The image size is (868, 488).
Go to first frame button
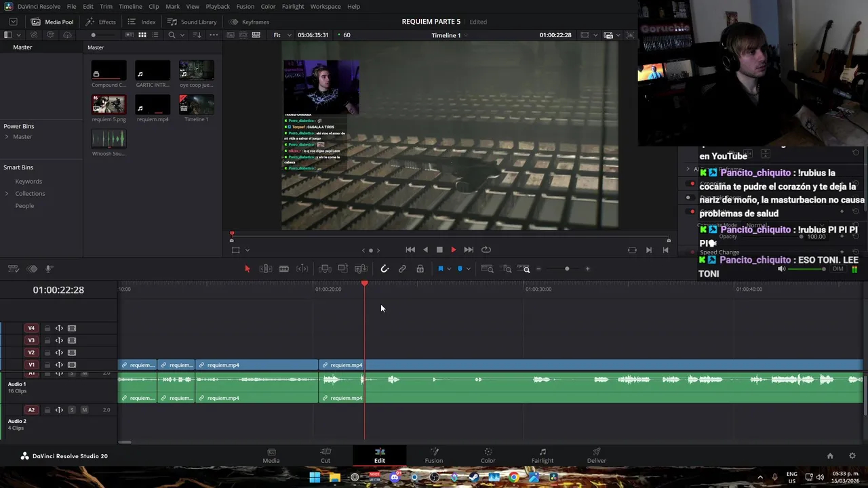(410, 249)
